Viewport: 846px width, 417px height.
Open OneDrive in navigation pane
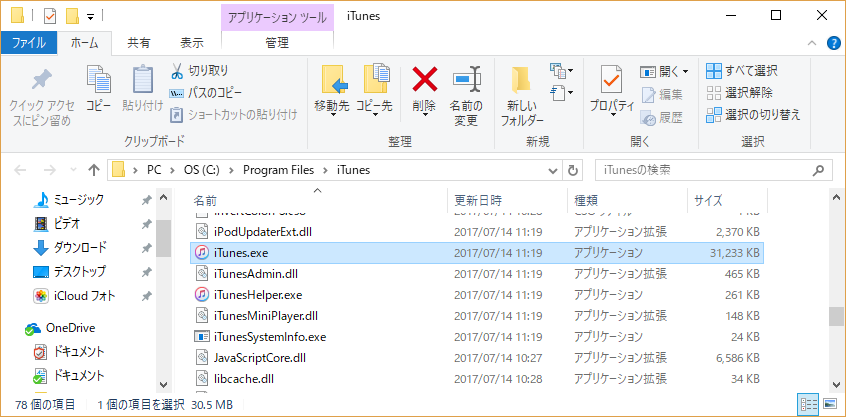point(60,328)
